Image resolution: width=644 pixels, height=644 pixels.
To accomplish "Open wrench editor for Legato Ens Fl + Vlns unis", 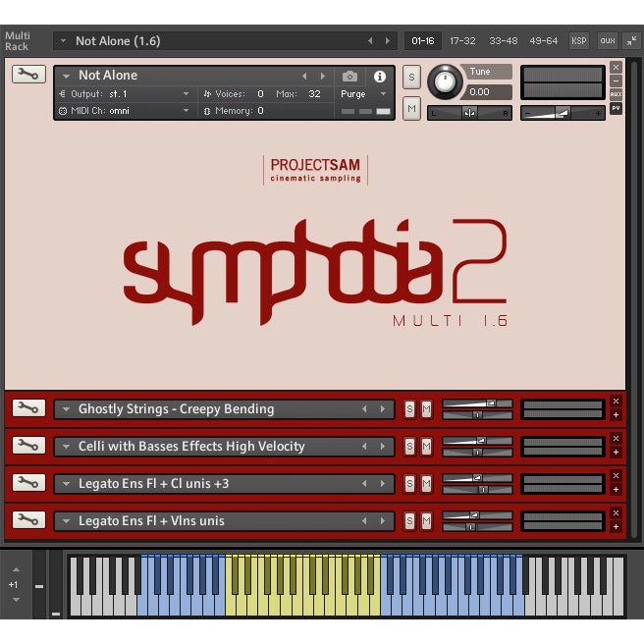I will pos(28,520).
